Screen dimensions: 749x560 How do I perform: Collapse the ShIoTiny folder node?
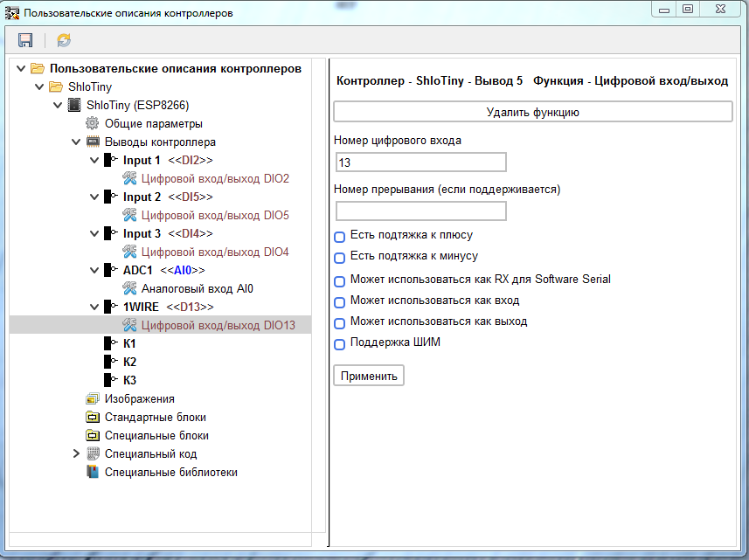[x=39, y=86]
